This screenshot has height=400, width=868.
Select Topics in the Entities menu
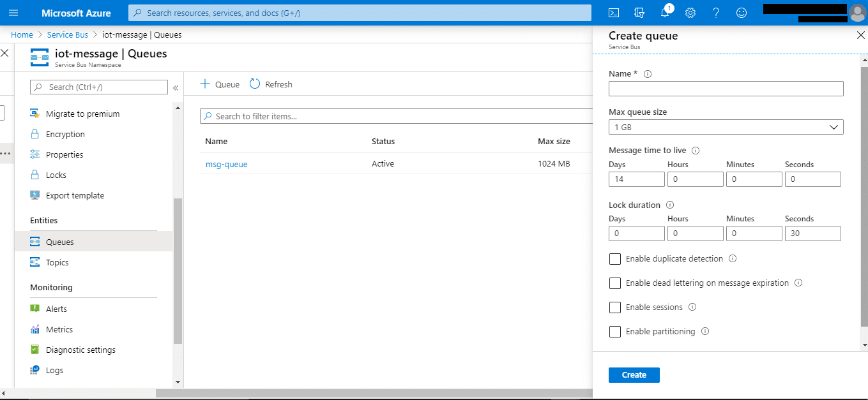tap(57, 263)
